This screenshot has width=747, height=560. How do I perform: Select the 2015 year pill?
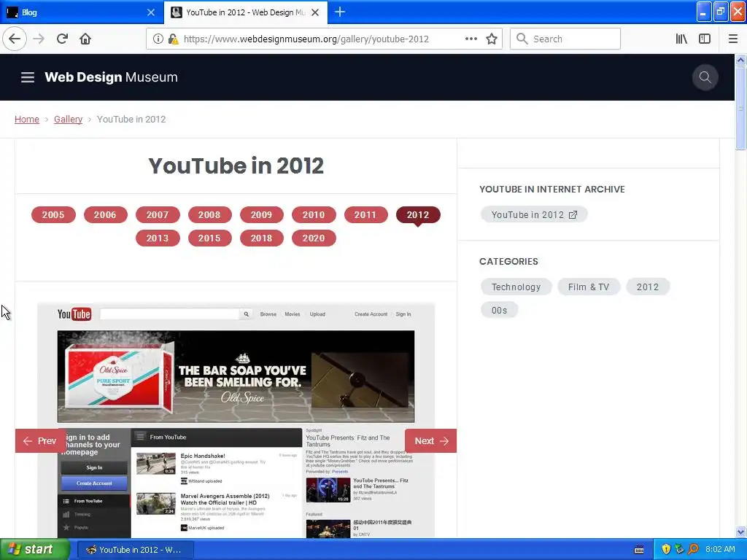pyautogui.click(x=209, y=238)
